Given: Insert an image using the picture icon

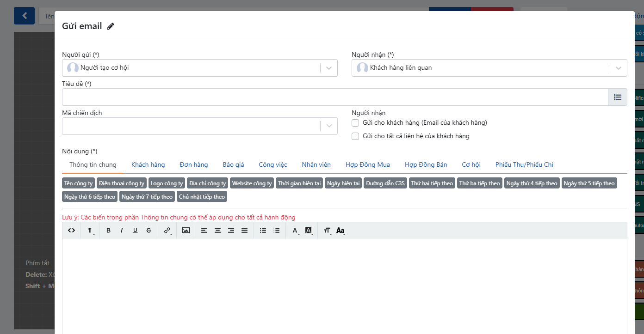Looking at the screenshot, I should [x=186, y=230].
